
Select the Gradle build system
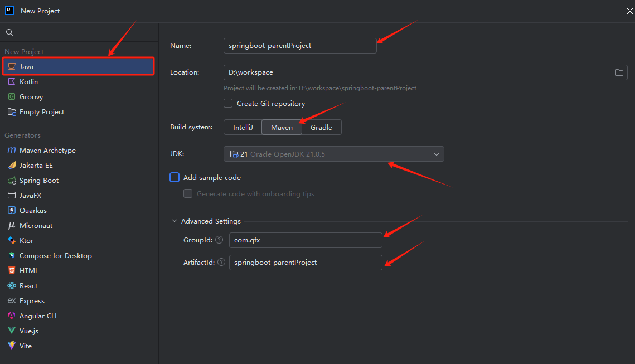[321, 128]
